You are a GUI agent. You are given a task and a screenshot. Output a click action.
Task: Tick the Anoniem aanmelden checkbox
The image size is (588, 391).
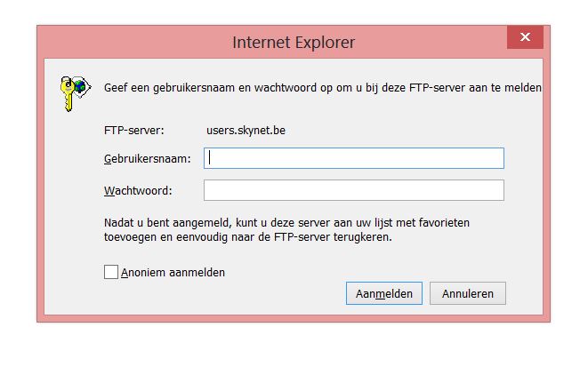point(111,272)
